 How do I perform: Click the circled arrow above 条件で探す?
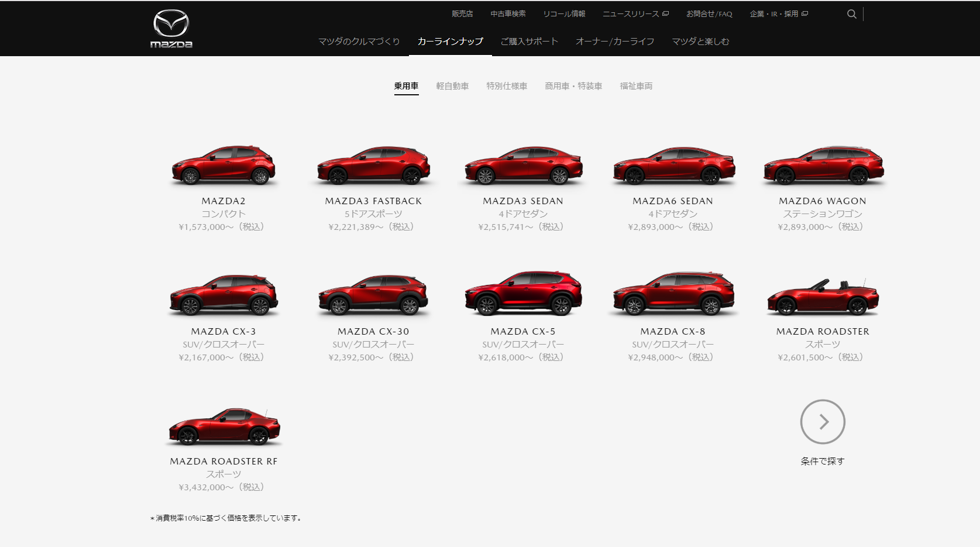click(x=823, y=422)
